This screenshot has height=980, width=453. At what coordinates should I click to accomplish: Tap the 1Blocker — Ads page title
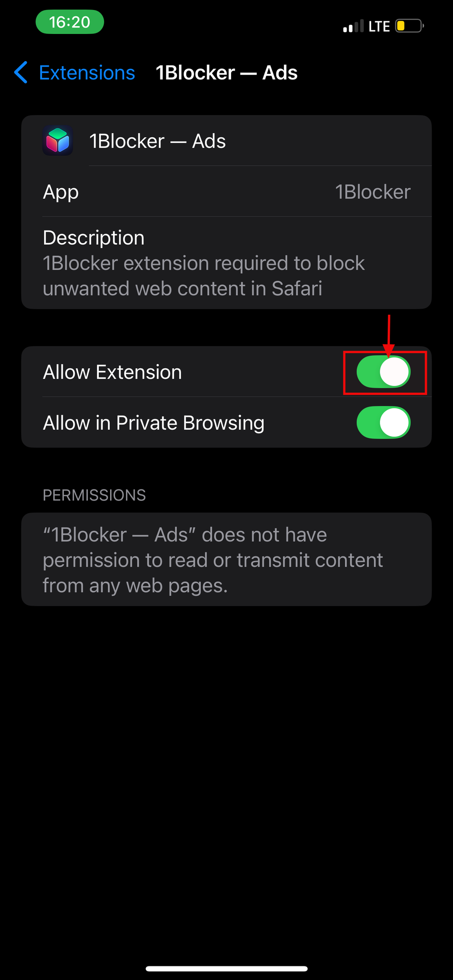click(x=226, y=72)
